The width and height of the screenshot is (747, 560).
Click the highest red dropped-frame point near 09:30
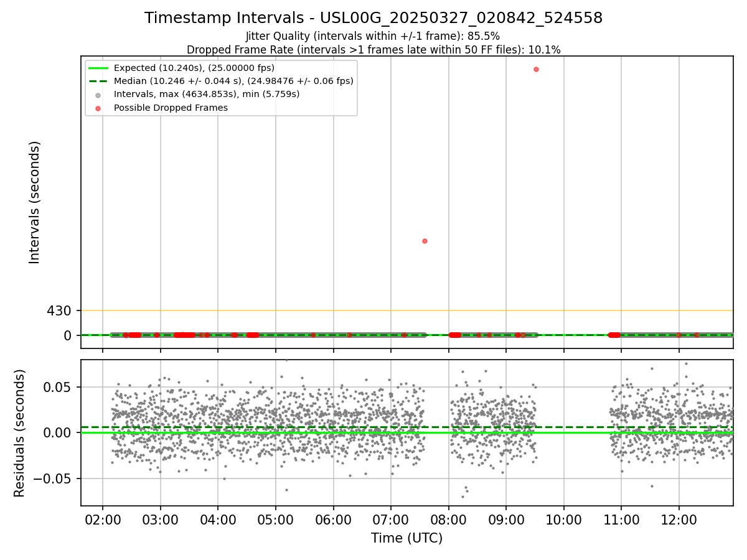[x=536, y=69]
